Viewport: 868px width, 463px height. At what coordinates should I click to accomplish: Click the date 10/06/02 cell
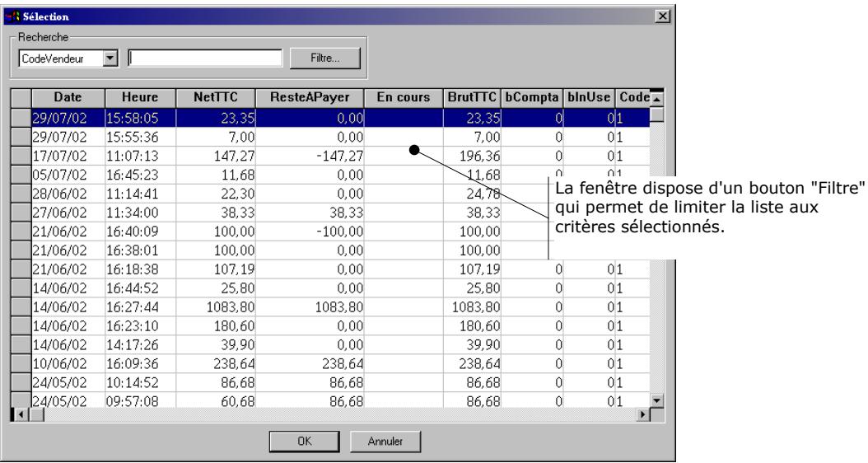click(68, 363)
